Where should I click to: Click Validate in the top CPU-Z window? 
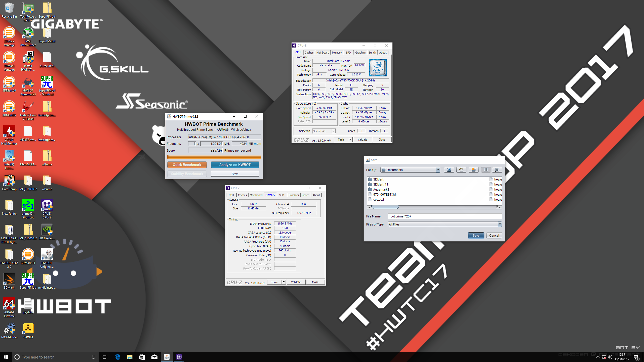363,140
